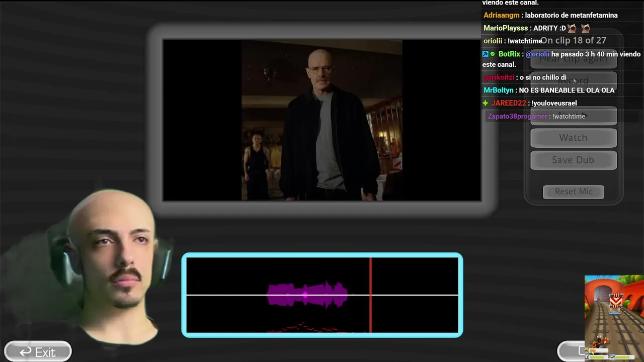Click the 'laboratorio de metanfetamina' chat message
Screen dimensions: 644x362
pos(571,15)
